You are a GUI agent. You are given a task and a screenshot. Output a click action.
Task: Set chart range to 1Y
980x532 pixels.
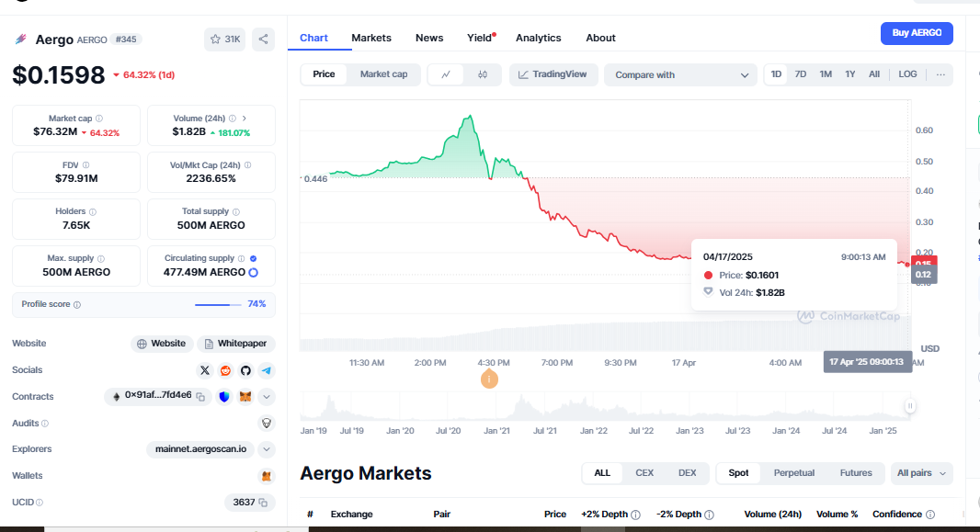(850, 74)
